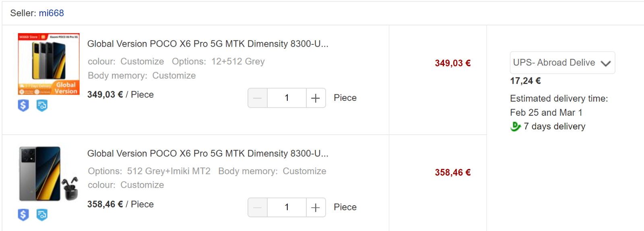Click the delivery guarantee shield icon under first product
Viewport: 644px width, 231px height.
(42, 106)
